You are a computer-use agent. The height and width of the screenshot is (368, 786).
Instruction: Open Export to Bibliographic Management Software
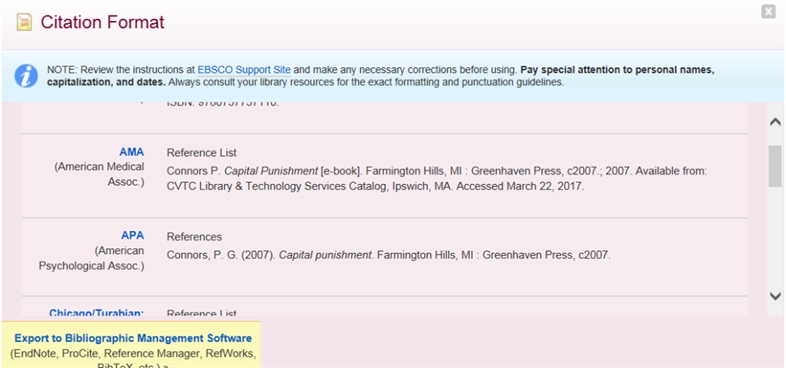pos(133,338)
